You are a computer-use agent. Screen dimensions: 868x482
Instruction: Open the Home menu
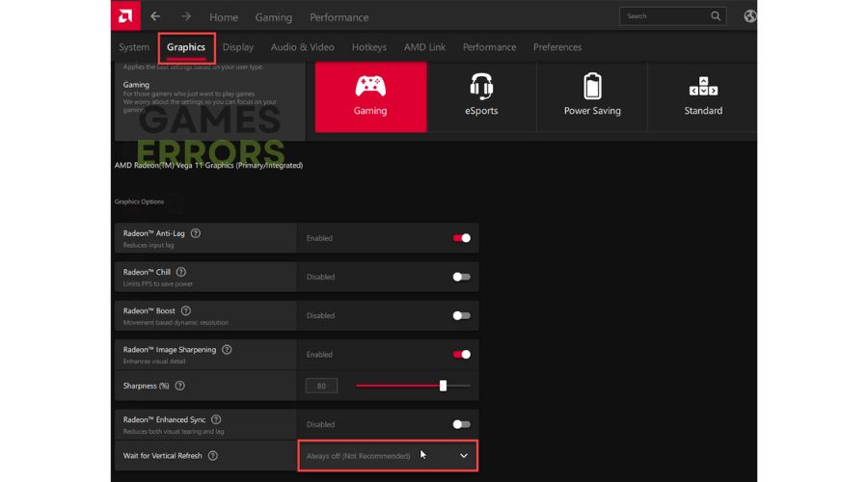point(224,17)
